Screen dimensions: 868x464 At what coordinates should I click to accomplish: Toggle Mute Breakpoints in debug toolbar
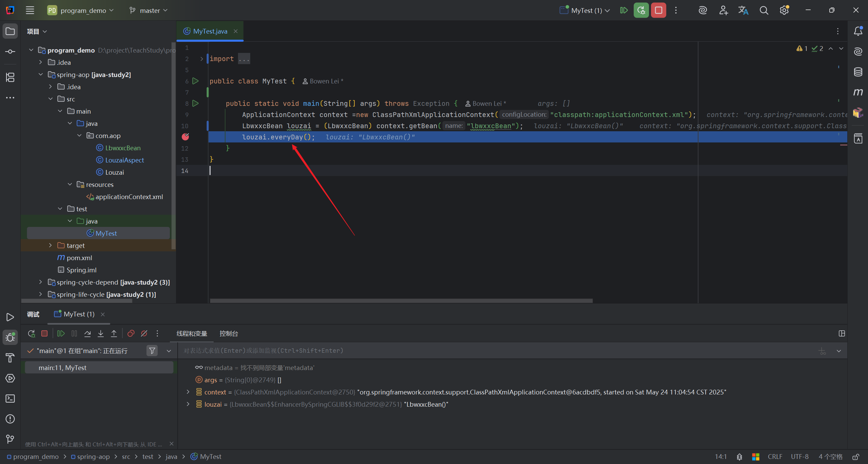click(144, 333)
